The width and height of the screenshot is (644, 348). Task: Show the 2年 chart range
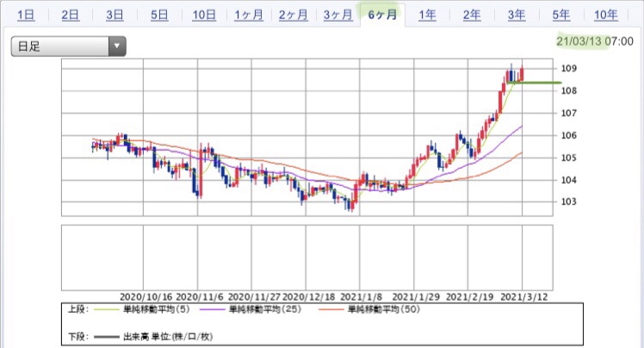coord(472,16)
